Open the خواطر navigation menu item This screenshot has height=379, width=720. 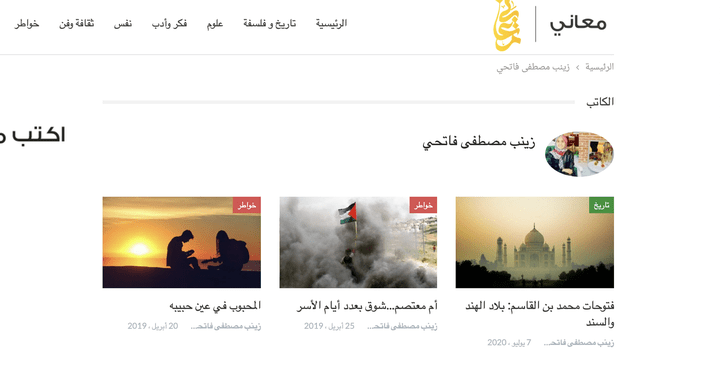(x=27, y=23)
